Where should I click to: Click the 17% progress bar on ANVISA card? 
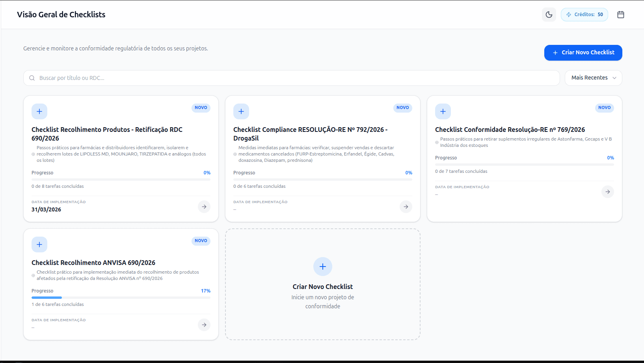(121, 298)
